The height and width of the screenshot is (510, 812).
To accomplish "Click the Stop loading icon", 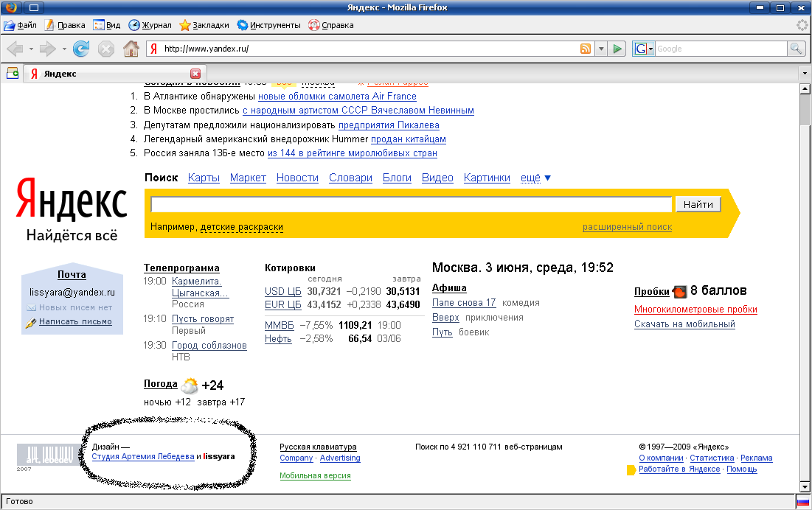I will [106, 49].
